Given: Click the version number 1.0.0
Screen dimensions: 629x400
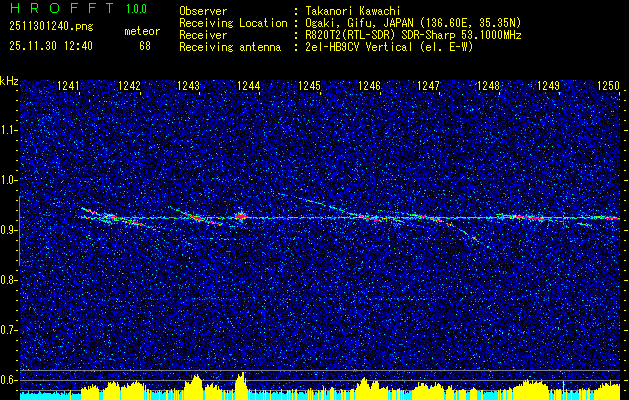Looking at the screenshot, I should coord(136,9).
